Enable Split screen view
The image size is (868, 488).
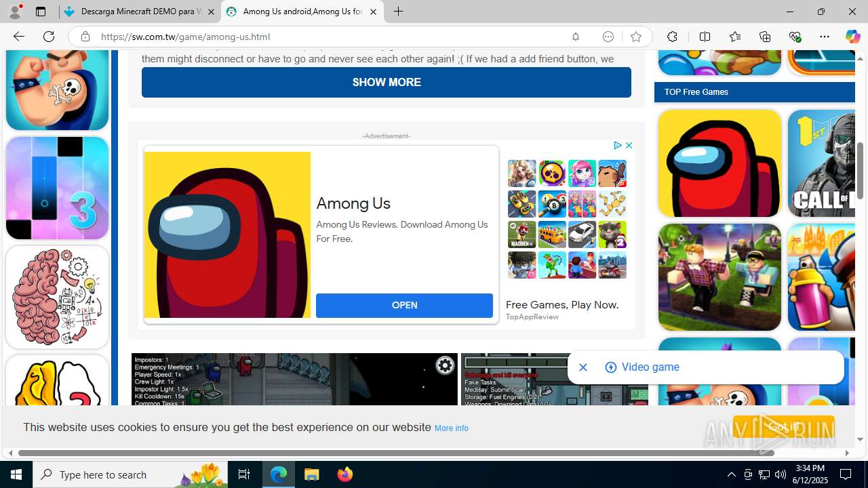click(705, 37)
